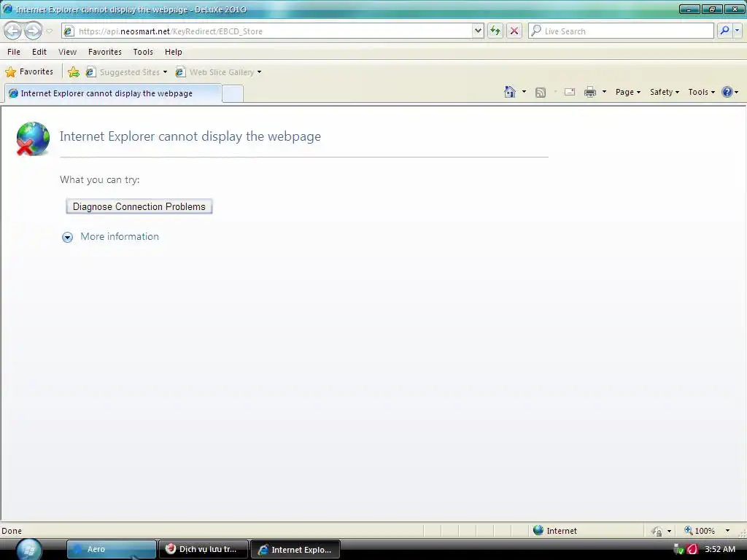
Task: Open the recent pages dropdown arrow
Action: pos(49,31)
